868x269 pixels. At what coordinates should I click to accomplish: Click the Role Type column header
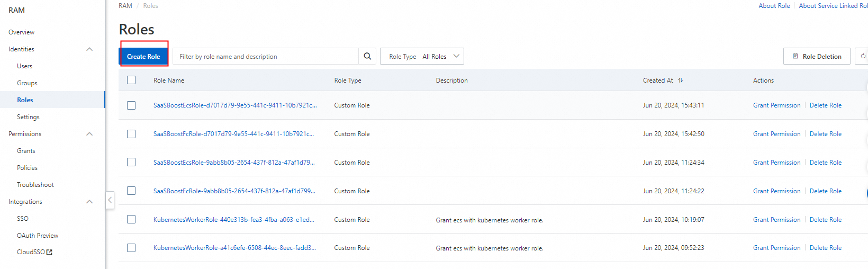pos(348,80)
